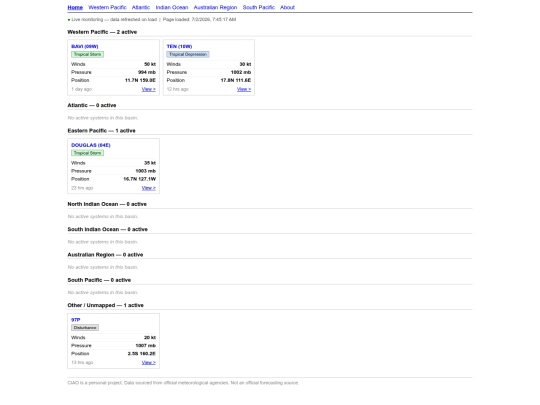Screen dimensions: 540x405
Task: Open the DOUGLAS (04E) storm title
Action: 91,145
